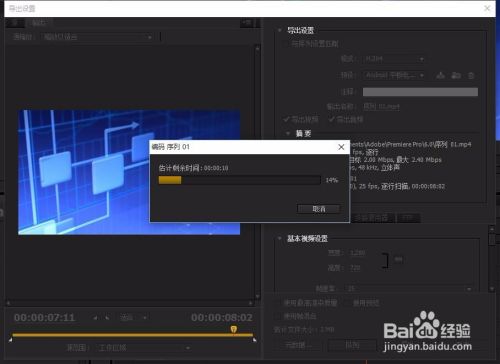This screenshot has width=500, height=364.
Task: Open the frame rate dropdown showing 25
Action: (x=409, y=289)
